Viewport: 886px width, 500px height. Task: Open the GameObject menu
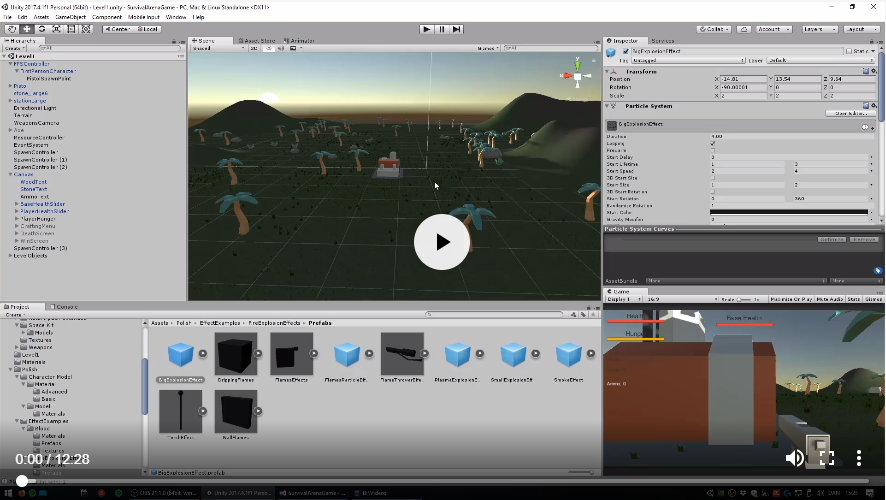71,17
